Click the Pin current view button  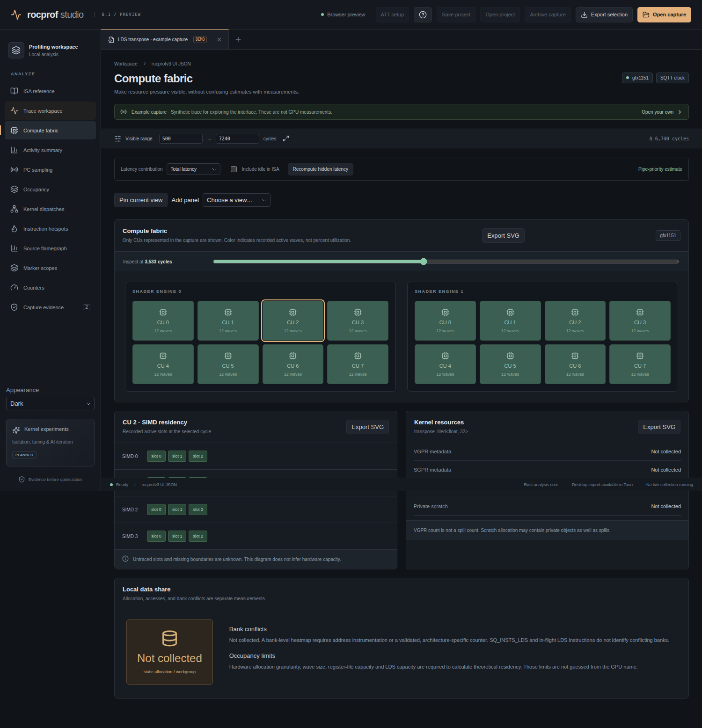(141, 200)
